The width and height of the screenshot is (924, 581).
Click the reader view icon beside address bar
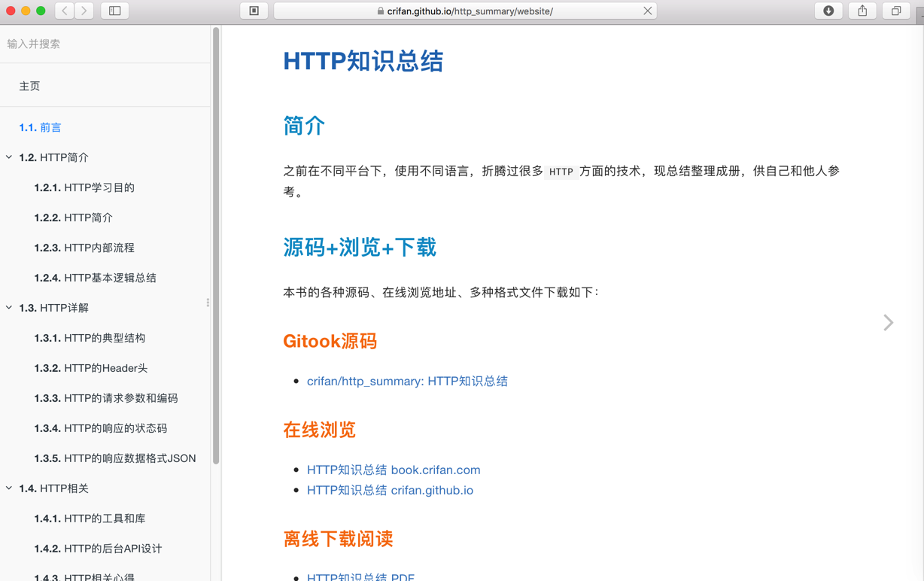(254, 11)
